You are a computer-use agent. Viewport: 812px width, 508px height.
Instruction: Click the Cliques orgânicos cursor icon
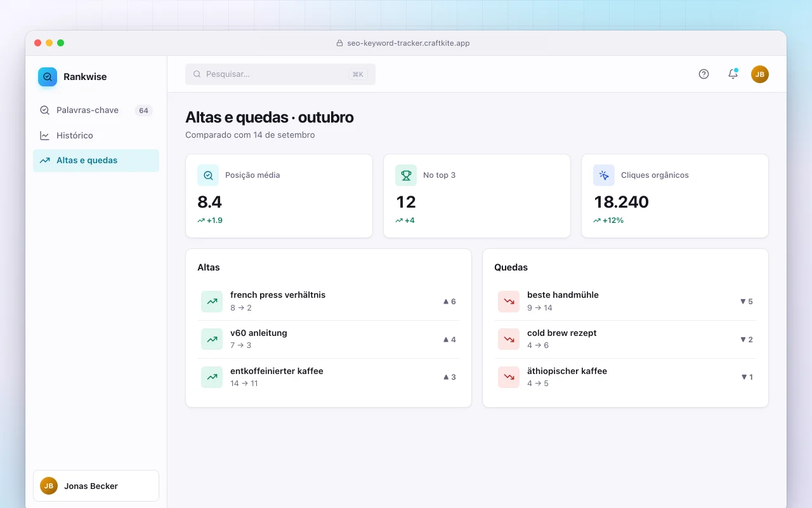pyautogui.click(x=604, y=175)
